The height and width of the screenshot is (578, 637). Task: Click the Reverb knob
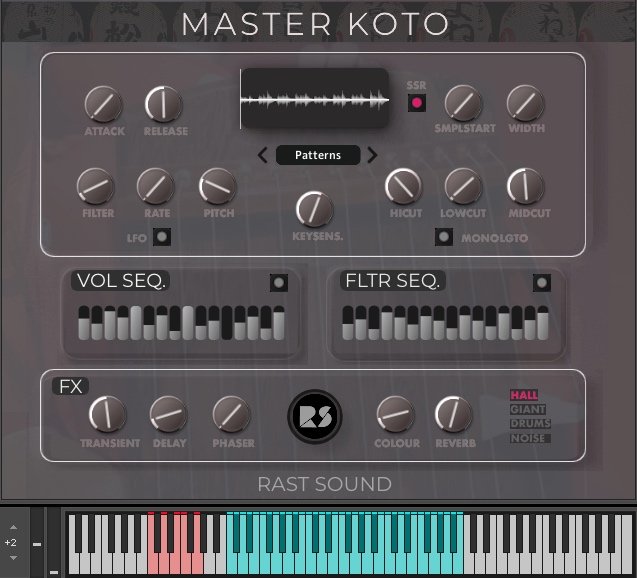pyautogui.click(x=454, y=415)
